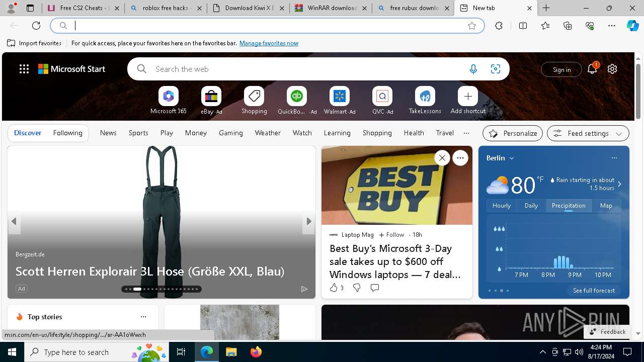Open Top stories more options
Image resolution: width=644 pixels, height=362 pixels.
pyautogui.click(x=143, y=317)
